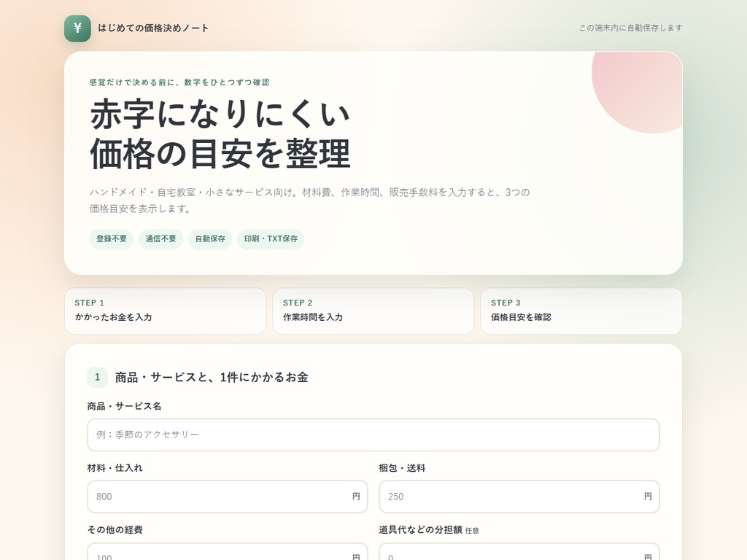Focus the 道具代などの分担額 amount field

(519, 551)
